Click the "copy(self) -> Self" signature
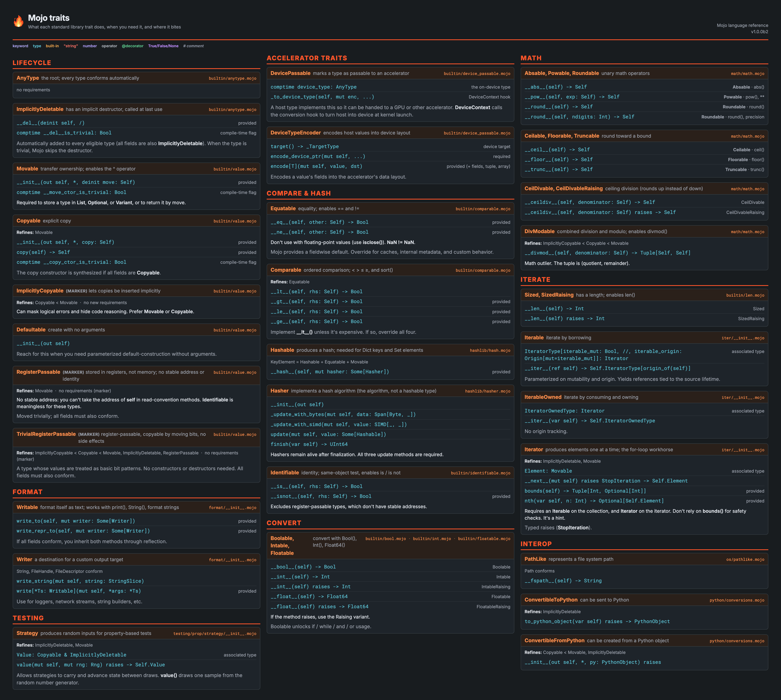The width and height of the screenshot is (781, 700). tap(43, 252)
